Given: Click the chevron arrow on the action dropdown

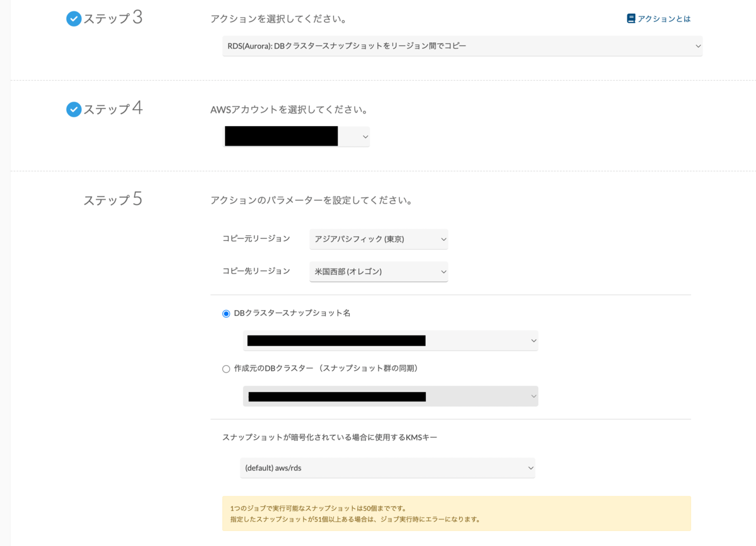Looking at the screenshot, I should (x=697, y=46).
